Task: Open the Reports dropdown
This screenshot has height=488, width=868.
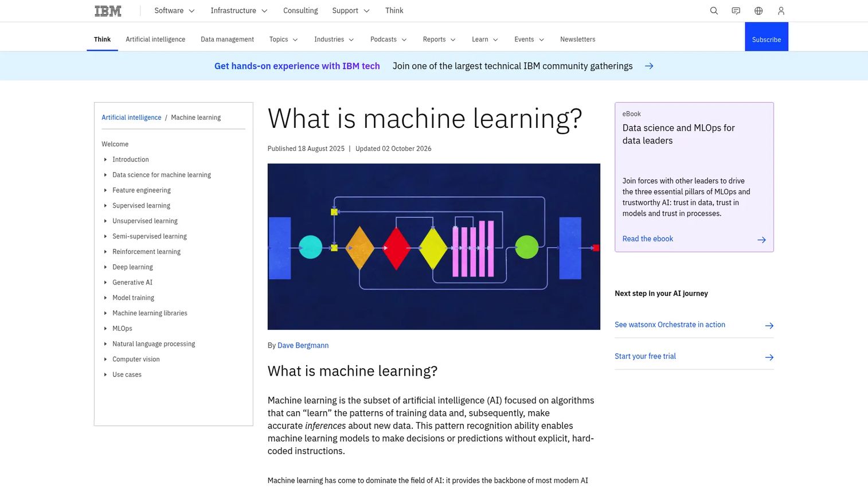Action: pyautogui.click(x=439, y=39)
